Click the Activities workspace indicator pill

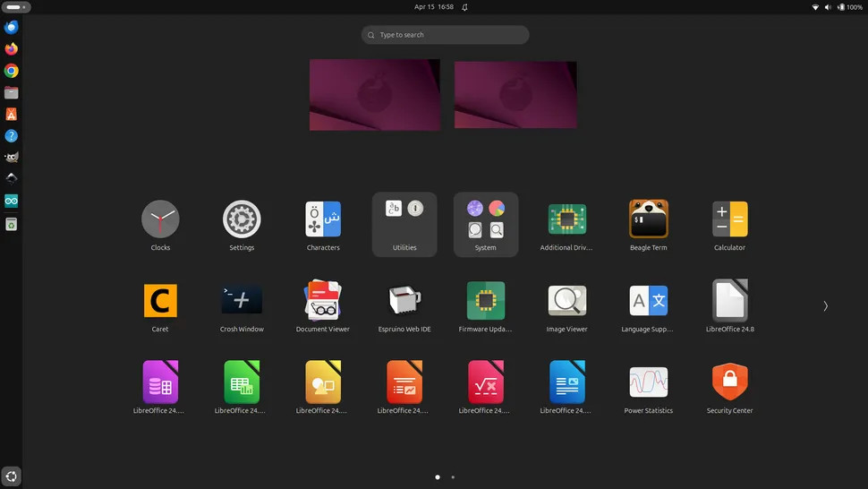coord(15,7)
